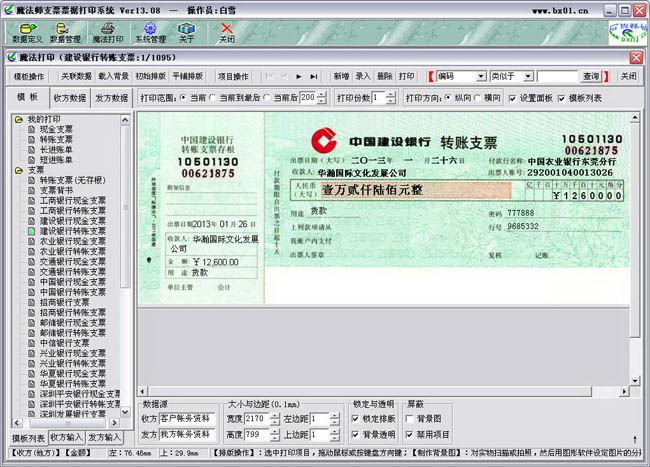Select the 支票背书 template item
650x467 pixels.
coord(56,190)
